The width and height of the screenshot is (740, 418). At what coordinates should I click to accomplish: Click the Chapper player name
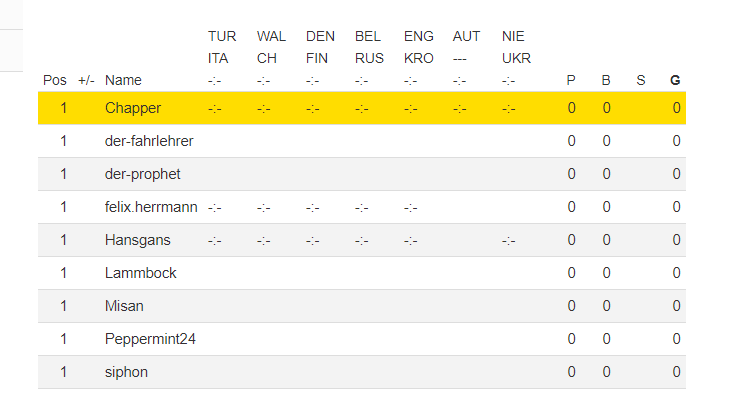pos(133,108)
